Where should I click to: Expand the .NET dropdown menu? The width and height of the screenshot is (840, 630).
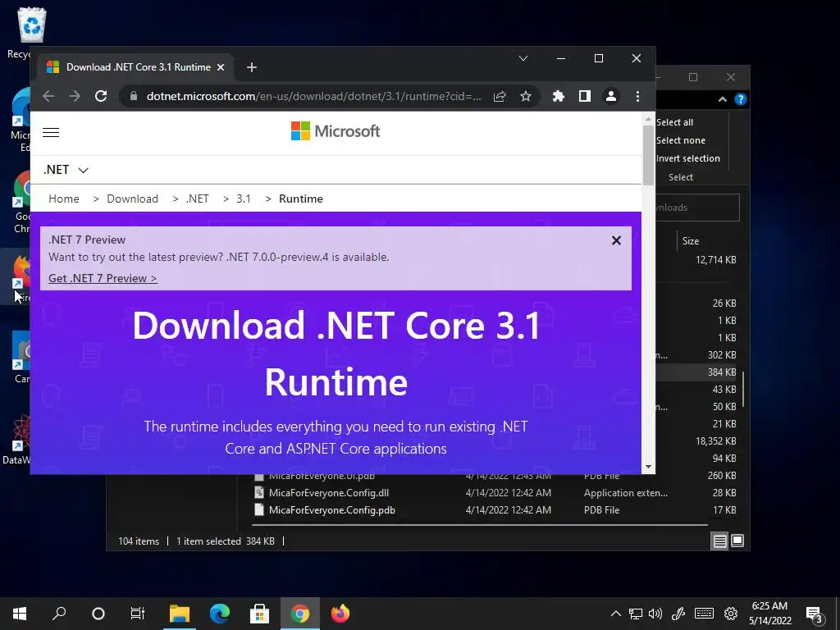(x=66, y=170)
